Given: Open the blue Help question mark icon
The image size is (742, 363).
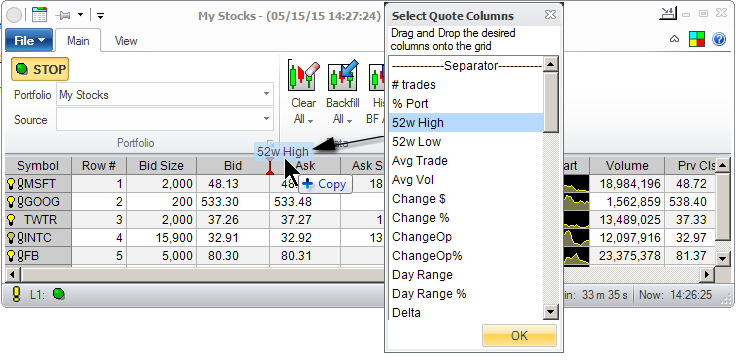Looking at the screenshot, I should point(719,39).
